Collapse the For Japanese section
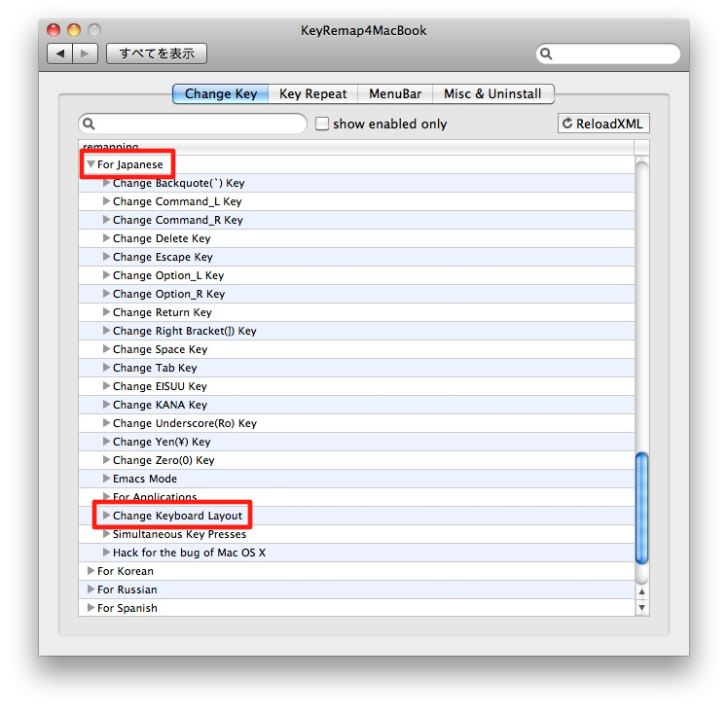 pyautogui.click(x=91, y=164)
